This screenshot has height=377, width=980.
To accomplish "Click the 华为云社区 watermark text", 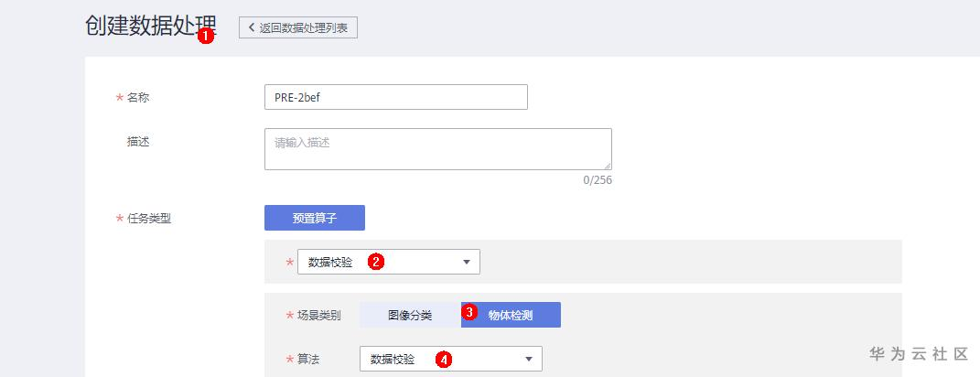I will pyautogui.click(x=918, y=353).
